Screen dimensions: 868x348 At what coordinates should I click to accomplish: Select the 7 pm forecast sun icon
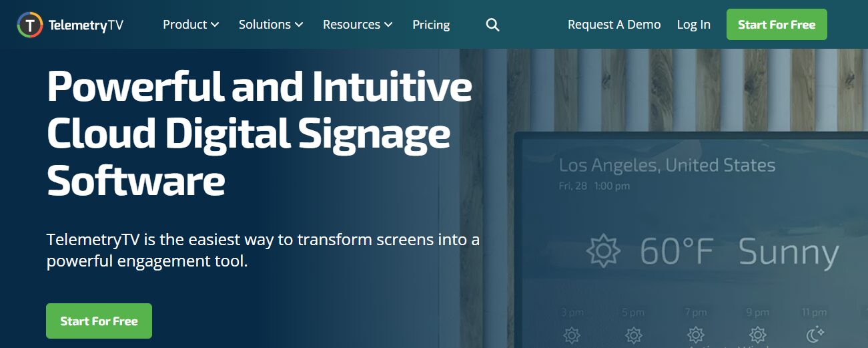tap(696, 334)
